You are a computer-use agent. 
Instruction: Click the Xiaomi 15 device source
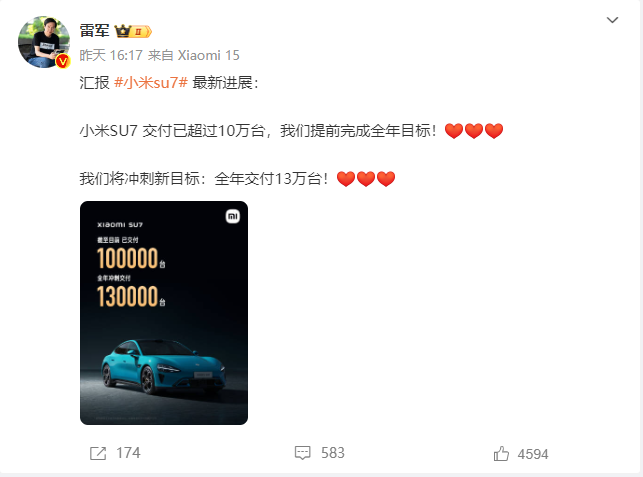click(208, 55)
